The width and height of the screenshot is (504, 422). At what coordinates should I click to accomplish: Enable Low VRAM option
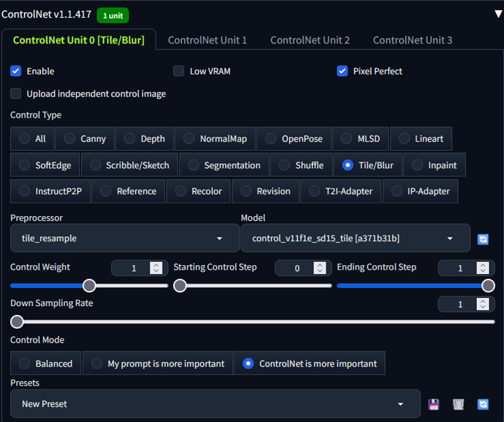pyautogui.click(x=179, y=71)
